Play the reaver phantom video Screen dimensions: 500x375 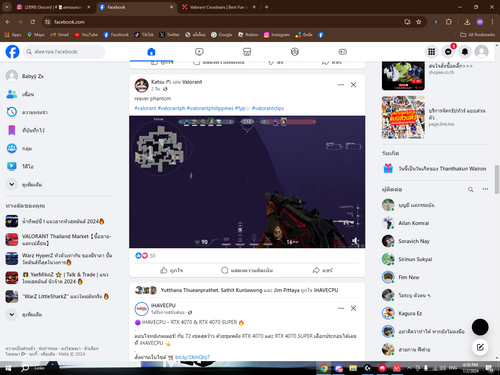[247, 182]
